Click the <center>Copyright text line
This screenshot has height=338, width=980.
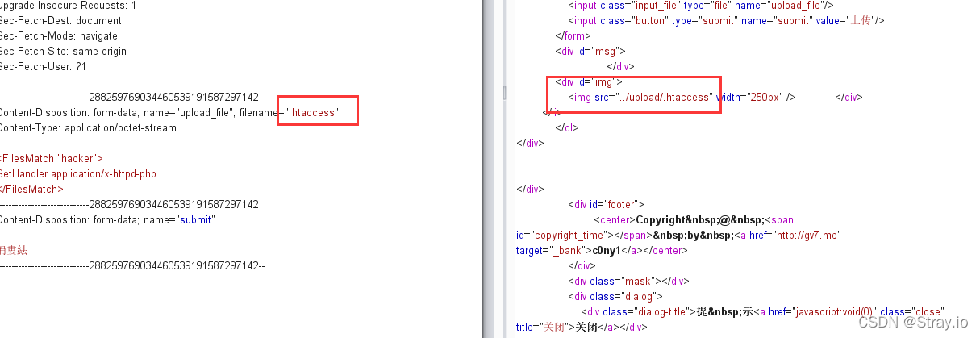[x=694, y=220]
